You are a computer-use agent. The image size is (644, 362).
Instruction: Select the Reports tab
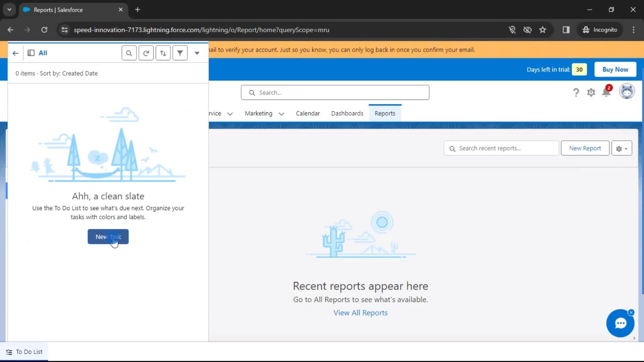(385, 113)
